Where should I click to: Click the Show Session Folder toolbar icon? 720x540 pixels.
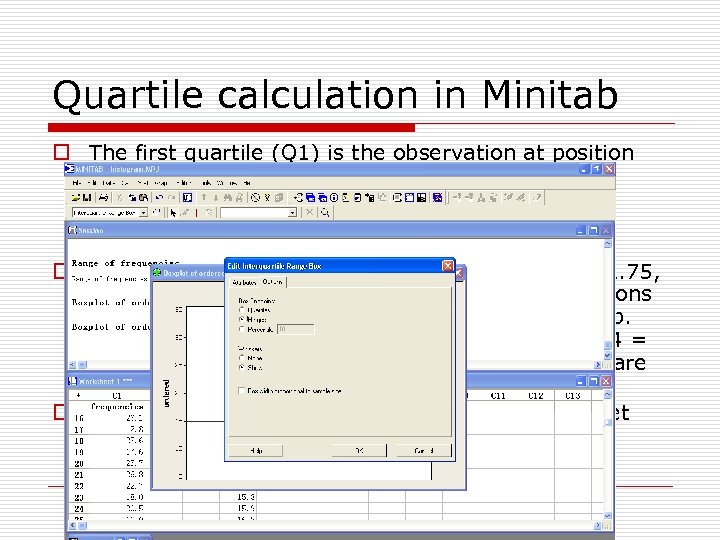coord(298,197)
